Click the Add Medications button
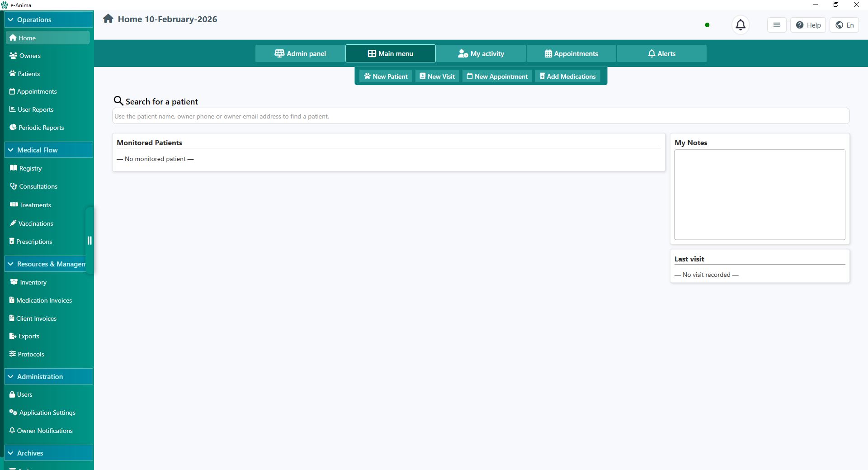The width and height of the screenshot is (868, 470). 567,76
